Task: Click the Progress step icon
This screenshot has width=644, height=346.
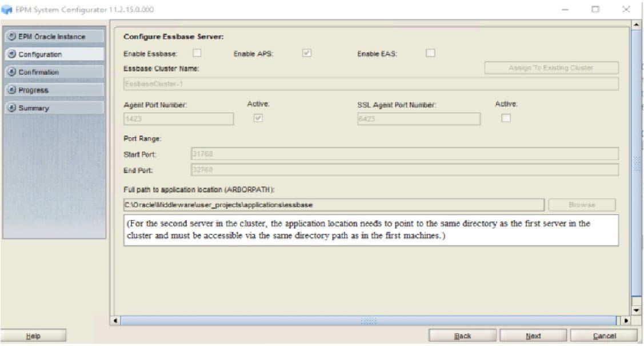Action: 12,90
